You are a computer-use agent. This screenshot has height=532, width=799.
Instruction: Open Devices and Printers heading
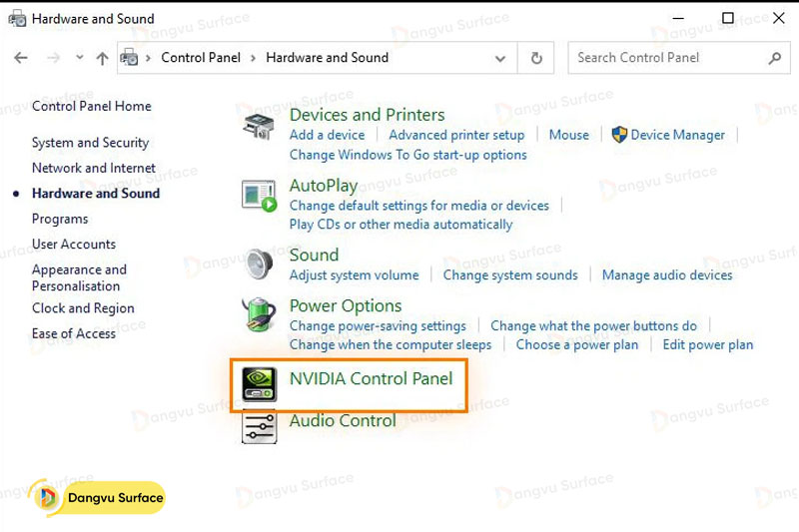367,115
